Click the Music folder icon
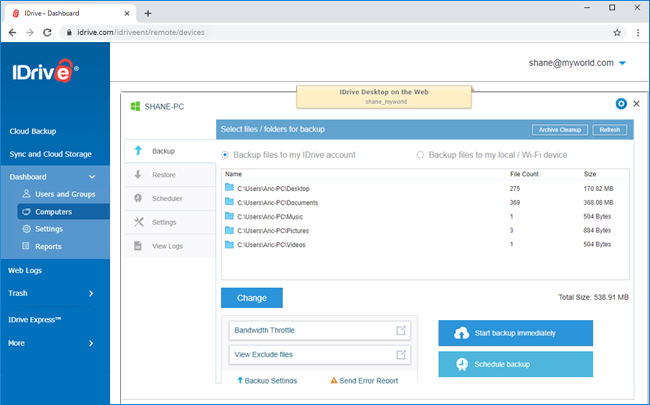 click(229, 216)
